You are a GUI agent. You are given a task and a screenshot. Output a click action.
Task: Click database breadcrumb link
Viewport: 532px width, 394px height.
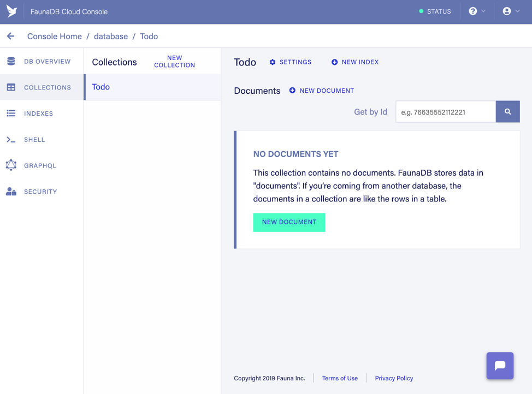111,36
